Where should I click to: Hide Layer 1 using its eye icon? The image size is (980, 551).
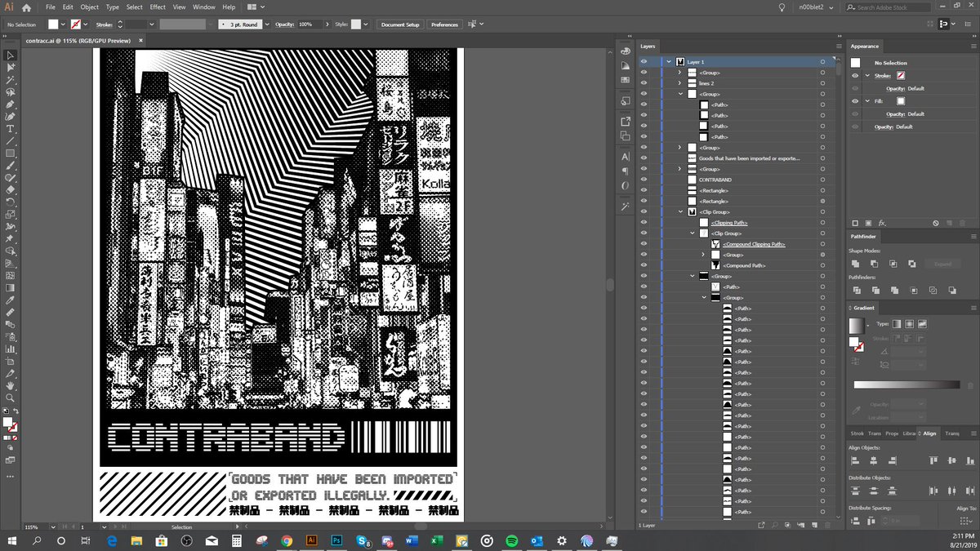pos(644,62)
